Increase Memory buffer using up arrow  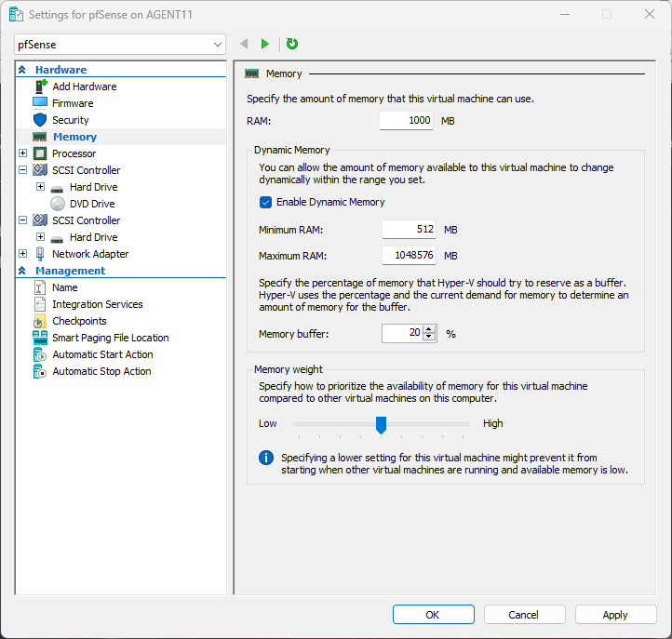pos(429,329)
